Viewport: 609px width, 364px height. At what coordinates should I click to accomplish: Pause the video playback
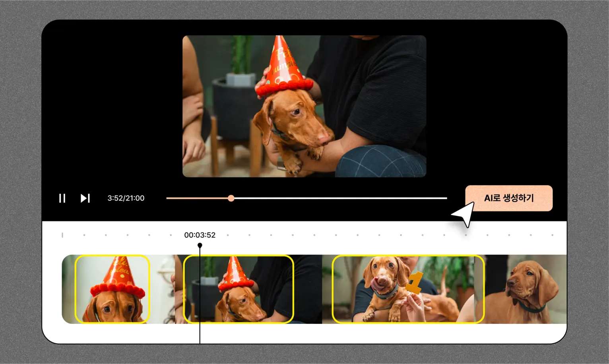tap(62, 198)
